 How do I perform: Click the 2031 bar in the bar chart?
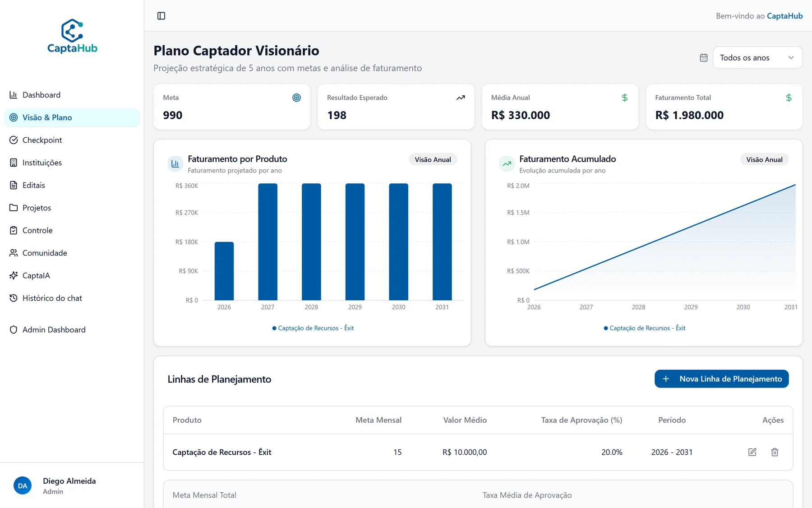(x=442, y=242)
